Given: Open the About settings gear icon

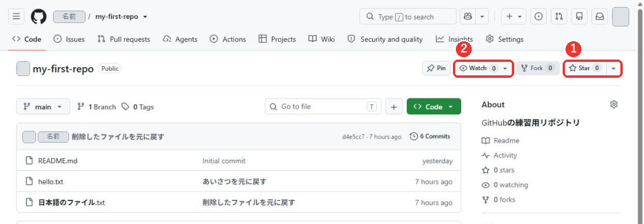Looking at the screenshot, I should (x=613, y=104).
